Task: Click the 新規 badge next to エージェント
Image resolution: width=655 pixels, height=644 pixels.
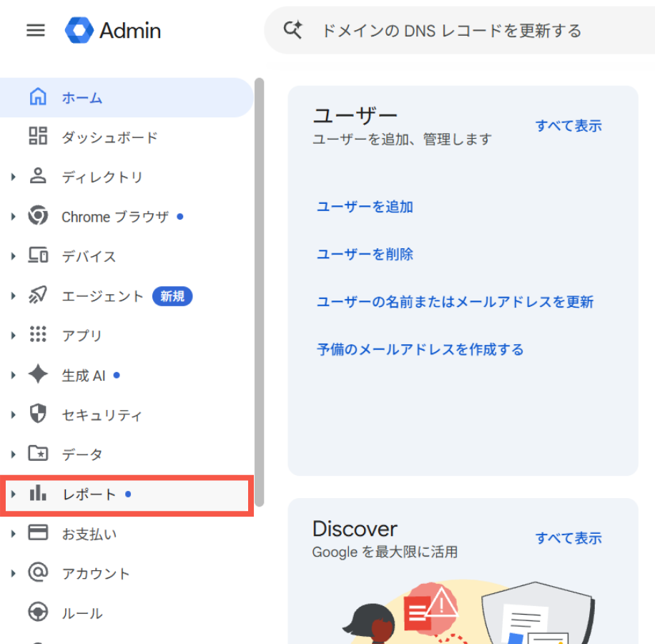Action: pos(172,296)
